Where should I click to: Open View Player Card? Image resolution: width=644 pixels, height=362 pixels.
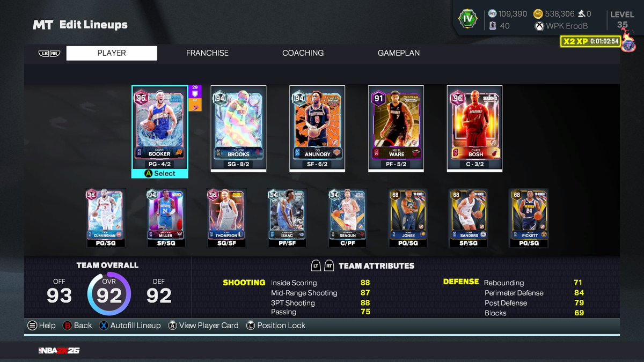click(203, 326)
